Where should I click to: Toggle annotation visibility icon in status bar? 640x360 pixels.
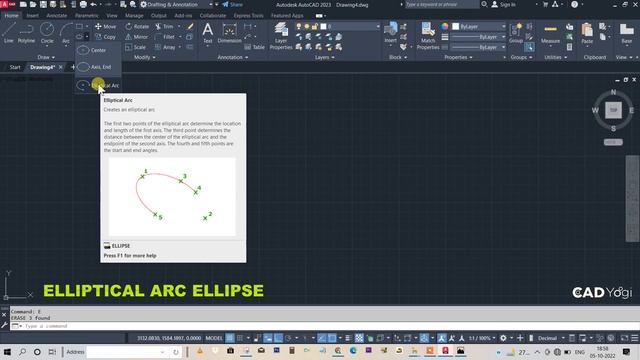(x=442, y=338)
